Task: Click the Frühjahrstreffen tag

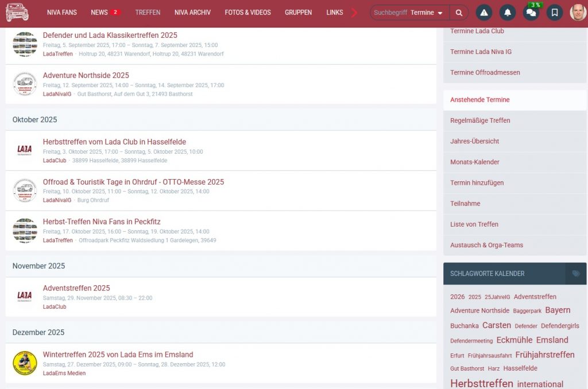Action: tap(545, 355)
